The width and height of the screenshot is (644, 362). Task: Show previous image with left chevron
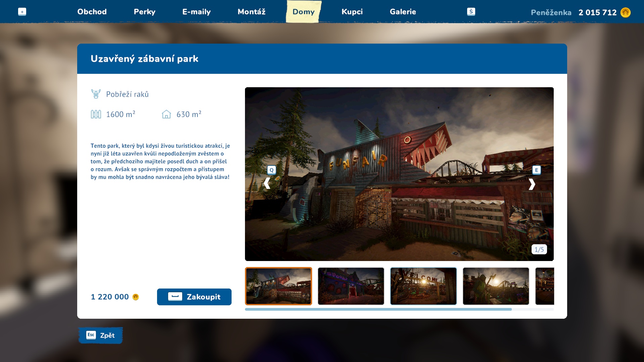click(x=267, y=184)
